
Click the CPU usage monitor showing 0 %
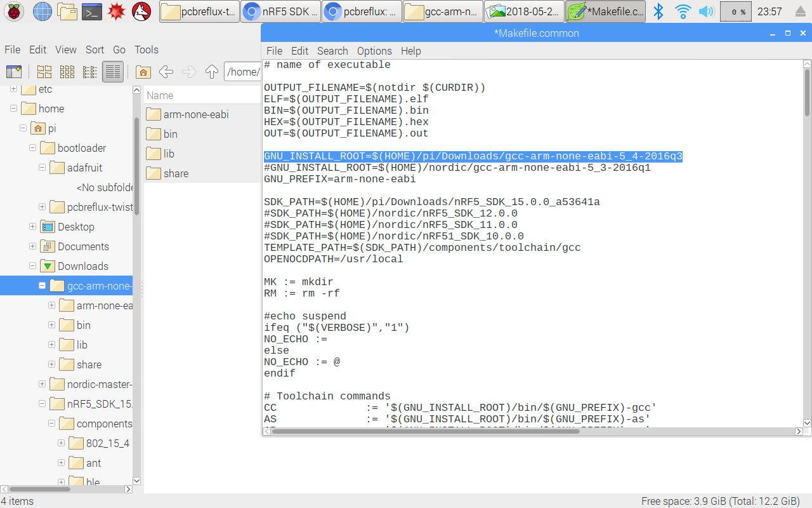736,11
